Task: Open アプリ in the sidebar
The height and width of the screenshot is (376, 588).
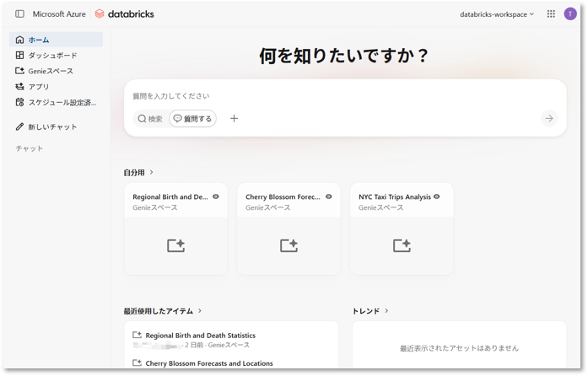Action: (56, 87)
